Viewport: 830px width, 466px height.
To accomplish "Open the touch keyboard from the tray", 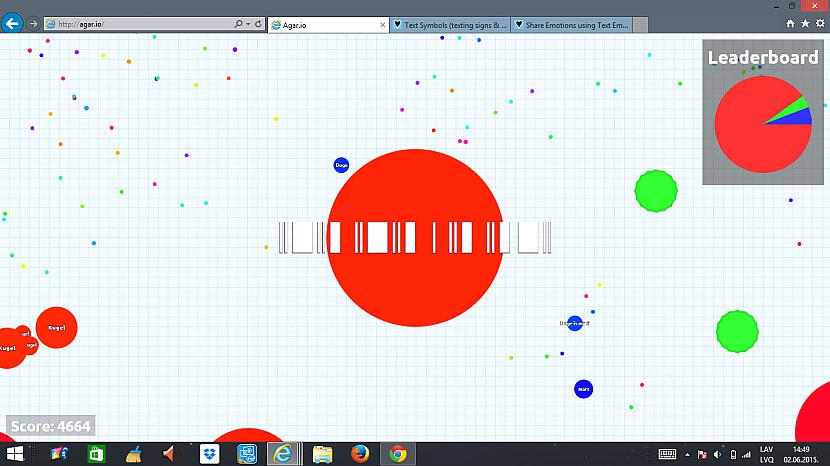I will point(667,454).
